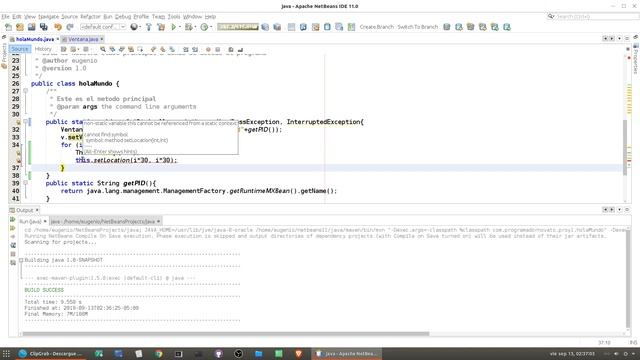Click the error hint icon at line 31
640x360 pixels.
pyautogui.click(x=18, y=122)
